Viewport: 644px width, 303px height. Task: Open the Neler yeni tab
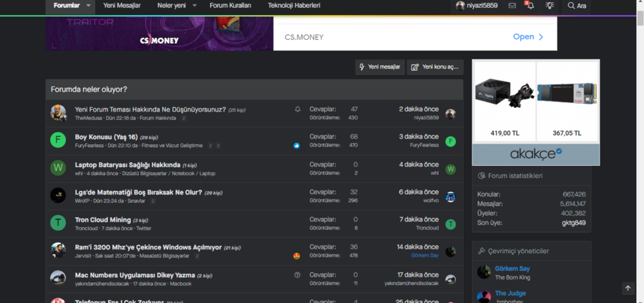click(x=171, y=6)
